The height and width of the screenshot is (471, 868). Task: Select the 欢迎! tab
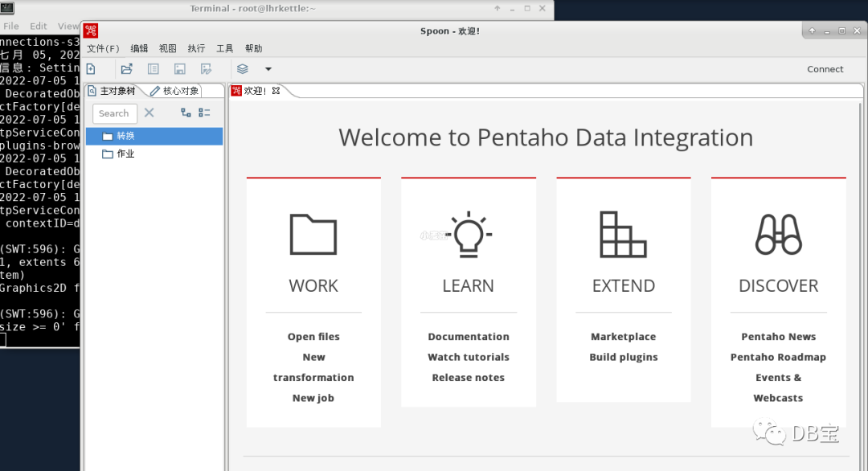255,91
